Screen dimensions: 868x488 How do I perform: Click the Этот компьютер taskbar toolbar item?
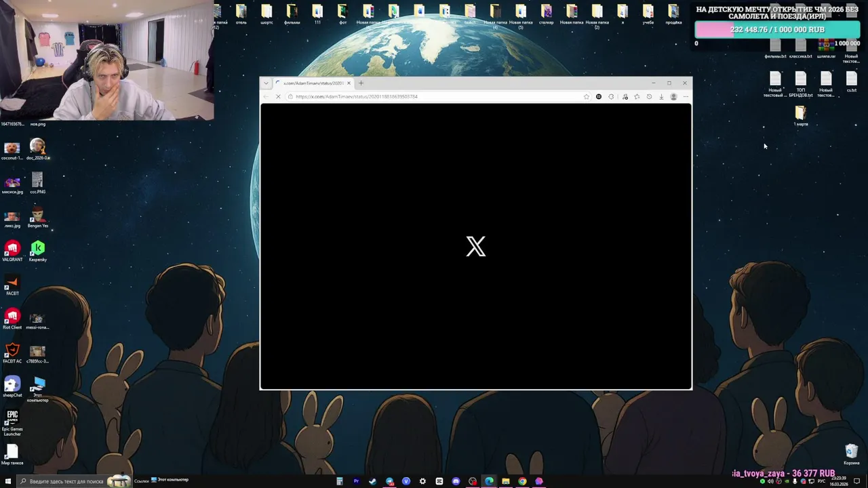(x=170, y=480)
